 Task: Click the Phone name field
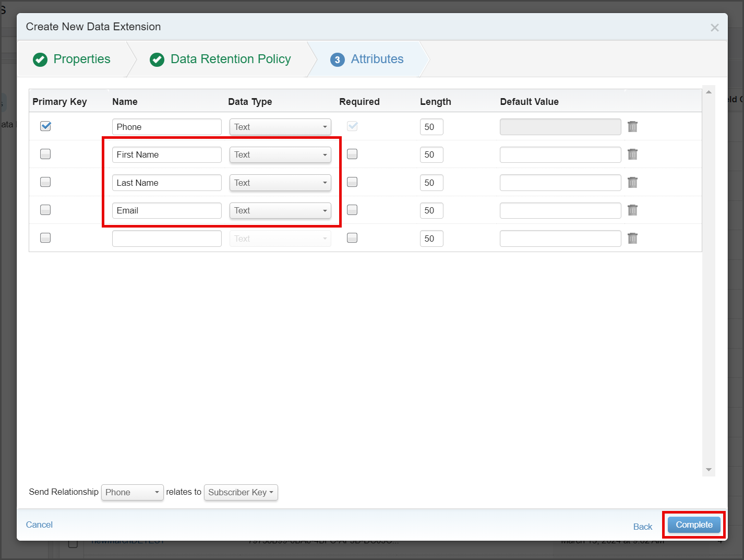[167, 127]
